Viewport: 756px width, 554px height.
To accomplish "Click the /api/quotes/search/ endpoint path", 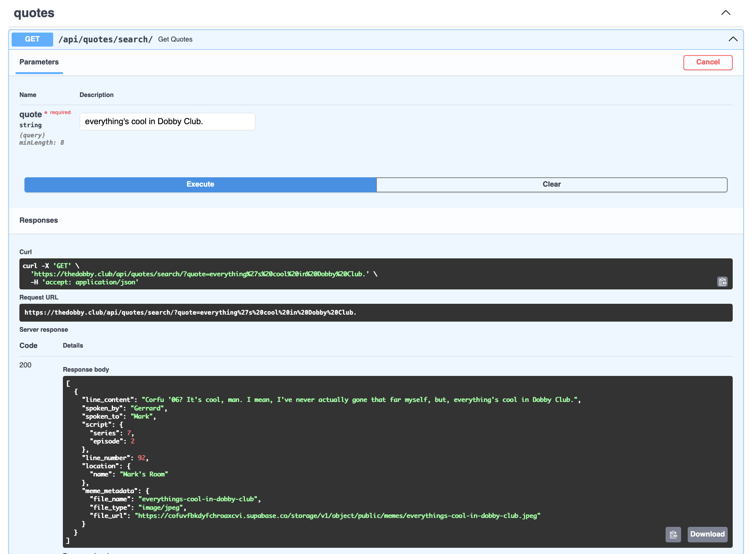I will [x=106, y=40].
